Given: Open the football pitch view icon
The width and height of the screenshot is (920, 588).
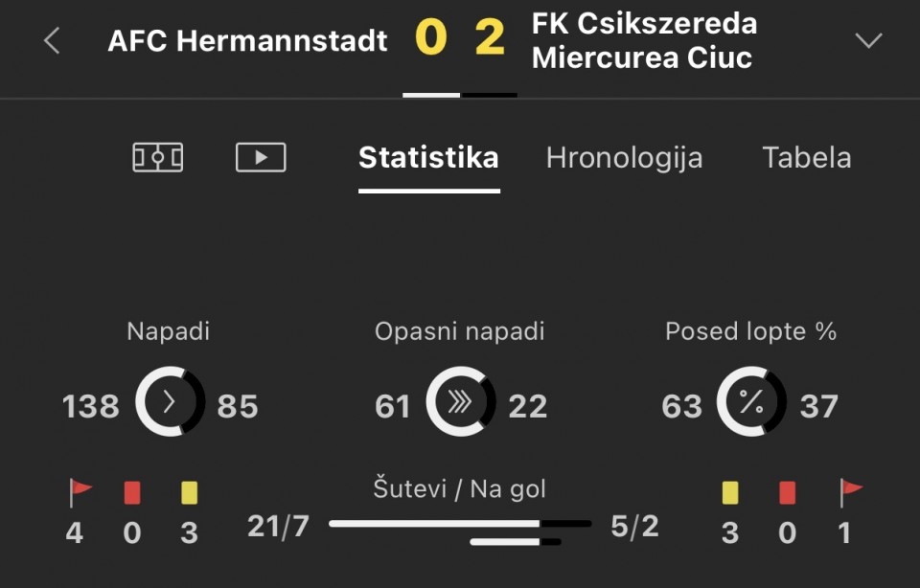Looking at the screenshot, I should (x=157, y=157).
